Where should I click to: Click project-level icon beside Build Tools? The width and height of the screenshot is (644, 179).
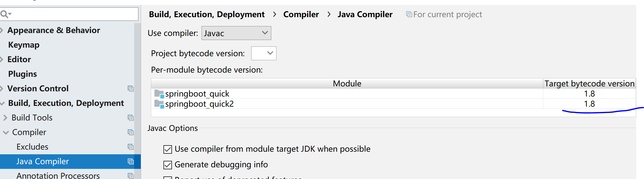click(x=131, y=118)
